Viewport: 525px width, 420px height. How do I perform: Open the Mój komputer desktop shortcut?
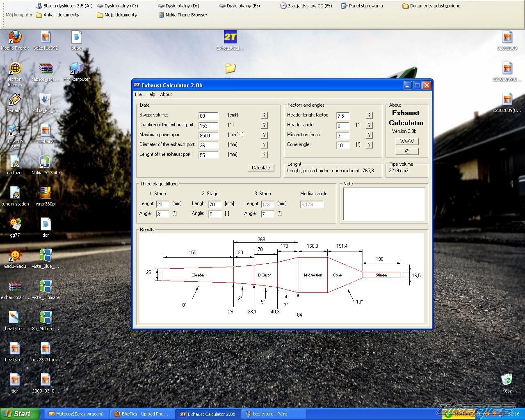pos(76,68)
